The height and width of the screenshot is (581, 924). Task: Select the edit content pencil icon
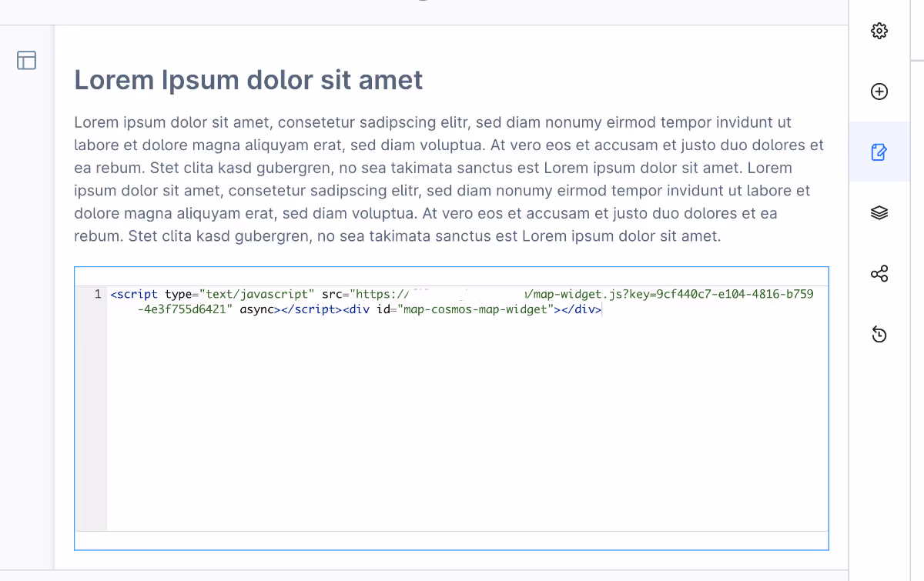[879, 152]
